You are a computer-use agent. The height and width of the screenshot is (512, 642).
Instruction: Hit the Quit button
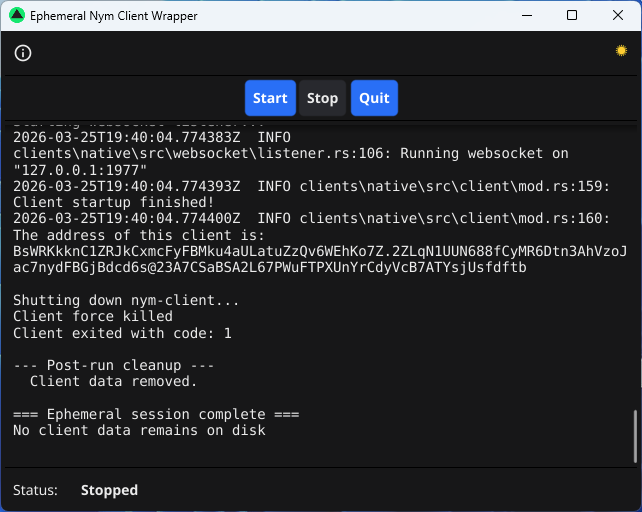[374, 98]
